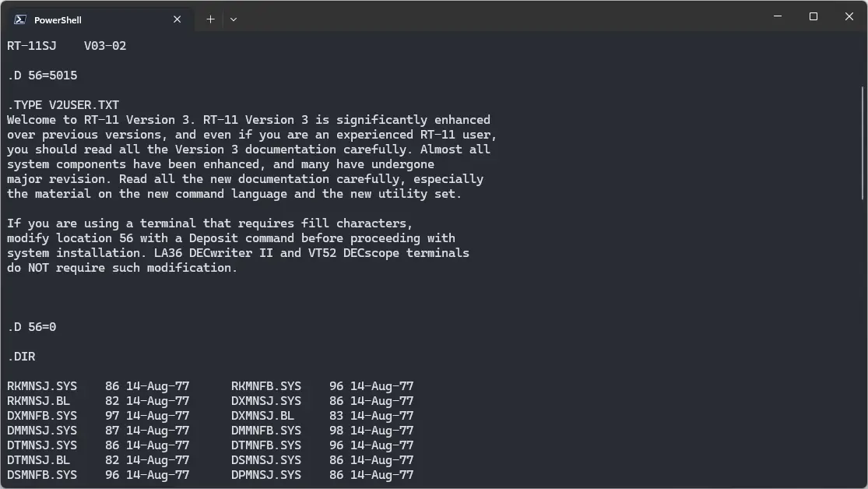Click the 'Welcome to RT-11 Version 3' line
The width and height of the screenshot is (868, 489).
(x=248, y=120)
